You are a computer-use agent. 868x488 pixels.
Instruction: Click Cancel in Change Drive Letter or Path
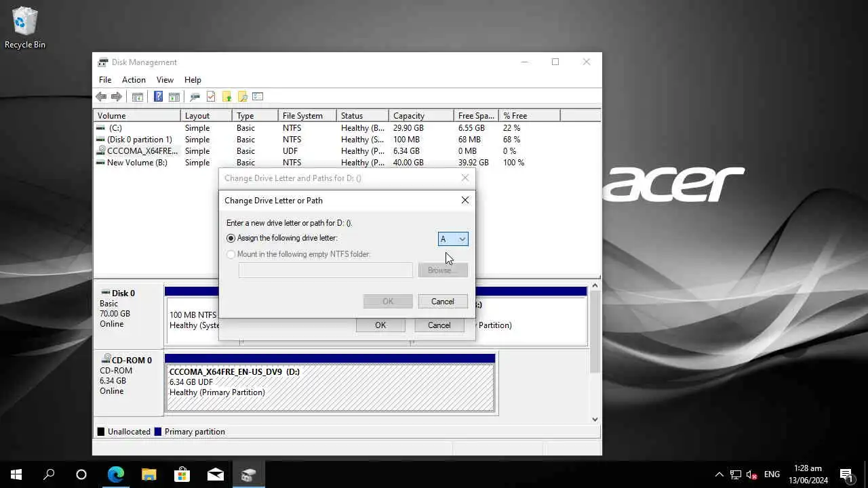443,302
